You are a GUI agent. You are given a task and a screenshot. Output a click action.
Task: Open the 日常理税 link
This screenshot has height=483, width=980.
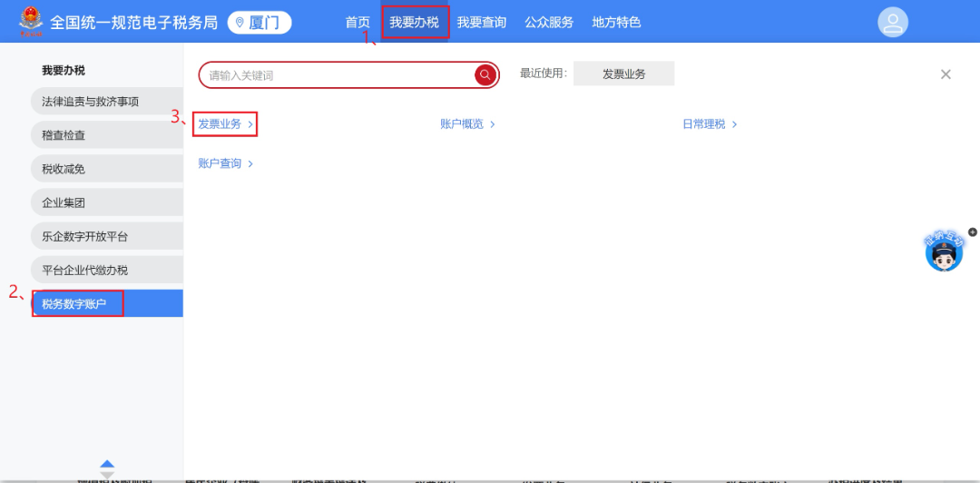(x=704, y=124)
